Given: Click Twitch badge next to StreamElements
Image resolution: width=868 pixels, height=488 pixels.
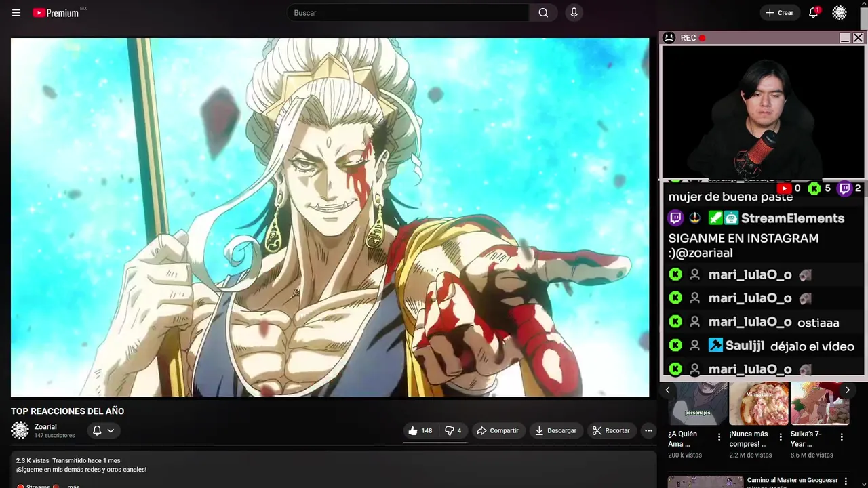Looking at the screenshot, I should tap(675, 218).
